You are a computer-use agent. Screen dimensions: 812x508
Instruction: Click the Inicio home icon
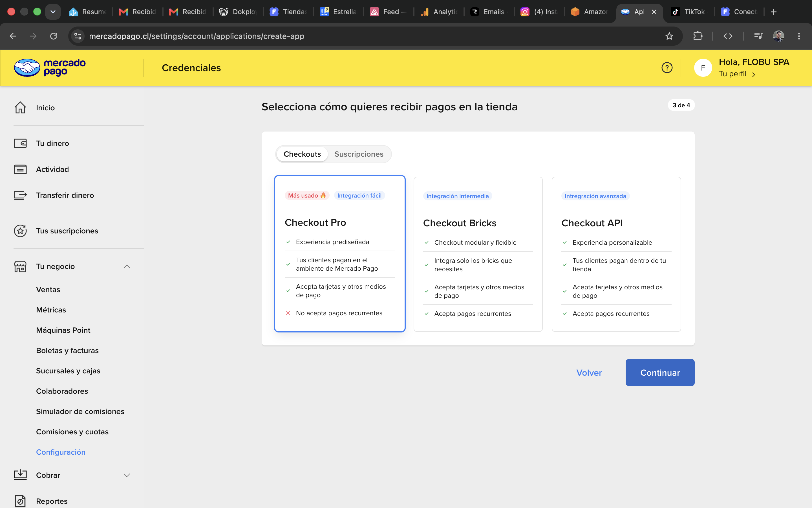click(x=20, y=108)
